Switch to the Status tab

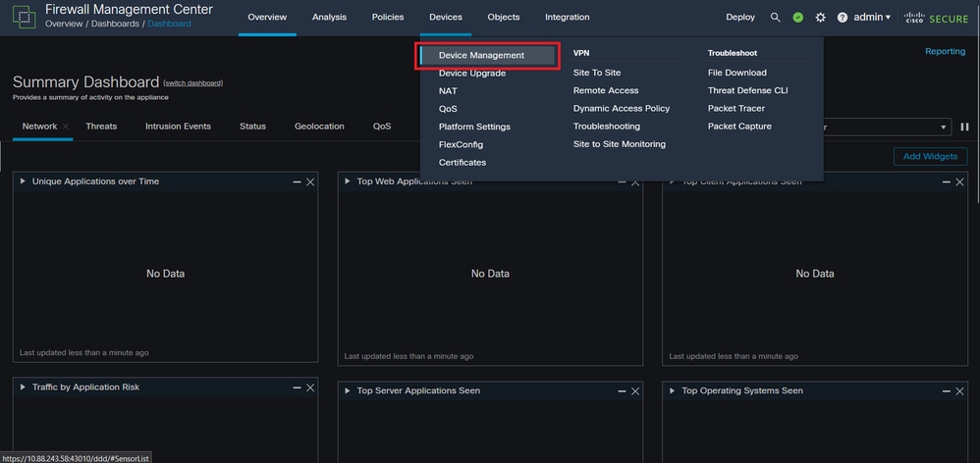(252, 126)
